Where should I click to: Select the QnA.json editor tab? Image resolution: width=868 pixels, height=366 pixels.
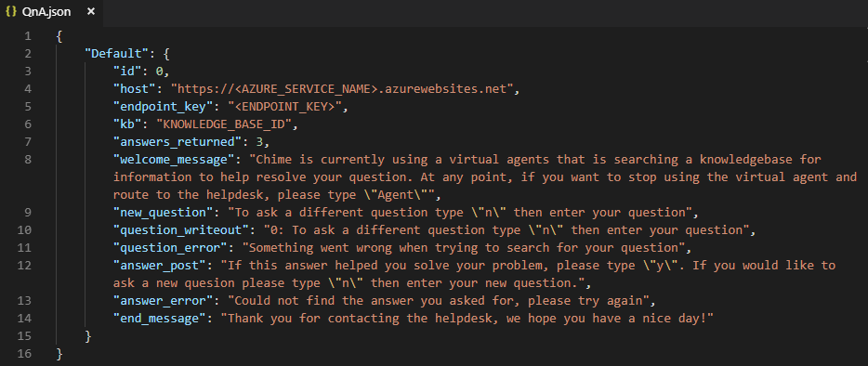pyautogui.click(x=51, y=12)
